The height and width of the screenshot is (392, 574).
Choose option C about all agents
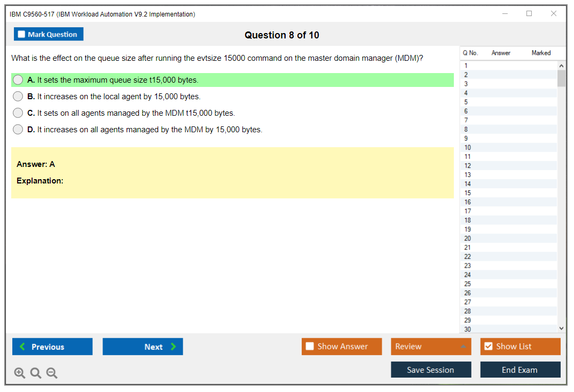click(18, 113)
